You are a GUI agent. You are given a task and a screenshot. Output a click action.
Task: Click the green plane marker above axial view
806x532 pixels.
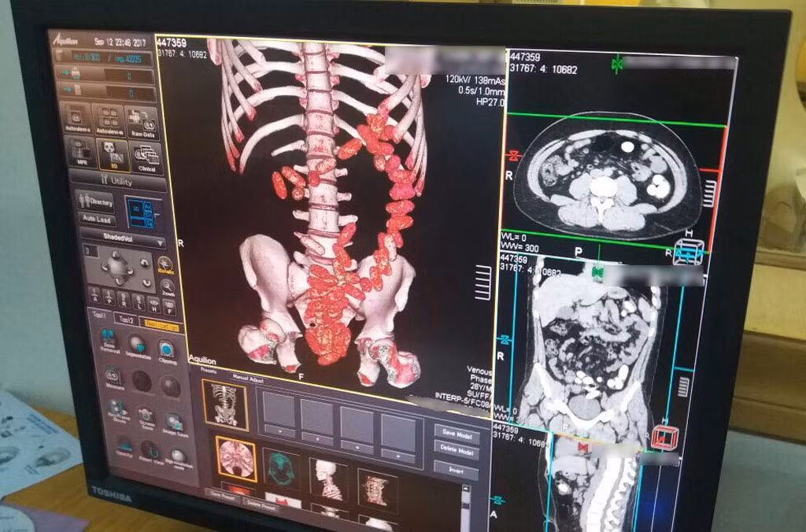[617, 65]
